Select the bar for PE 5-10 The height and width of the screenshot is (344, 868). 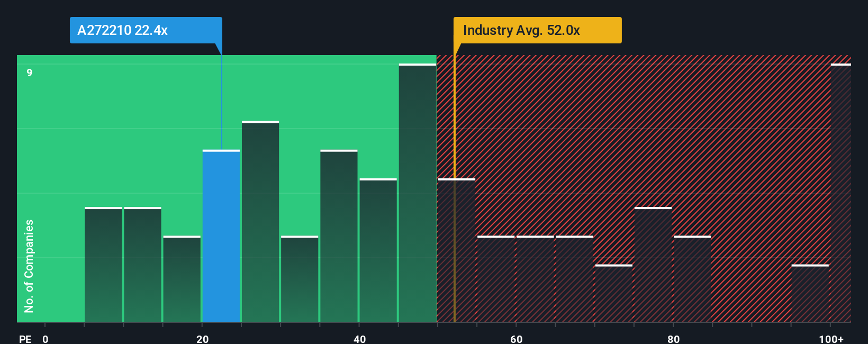(x=103, y=265)
